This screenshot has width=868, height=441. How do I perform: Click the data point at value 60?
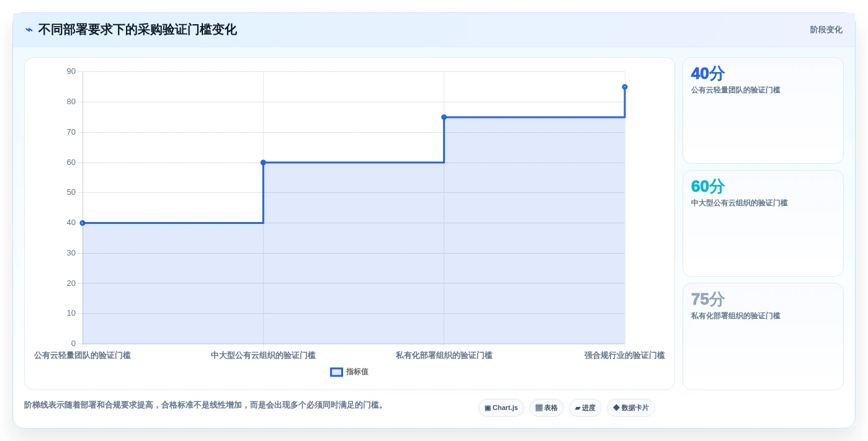263,163
